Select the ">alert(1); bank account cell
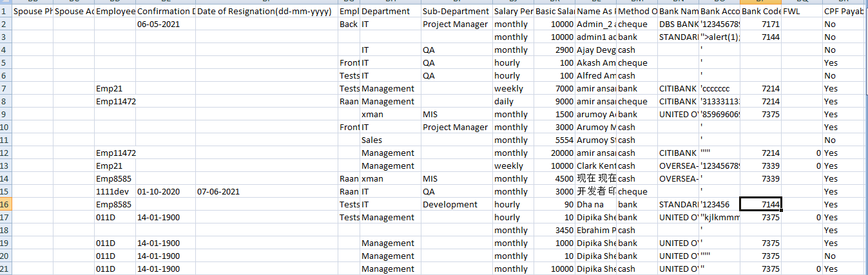This screenshot has height=275, width=868. coord(720,37)
